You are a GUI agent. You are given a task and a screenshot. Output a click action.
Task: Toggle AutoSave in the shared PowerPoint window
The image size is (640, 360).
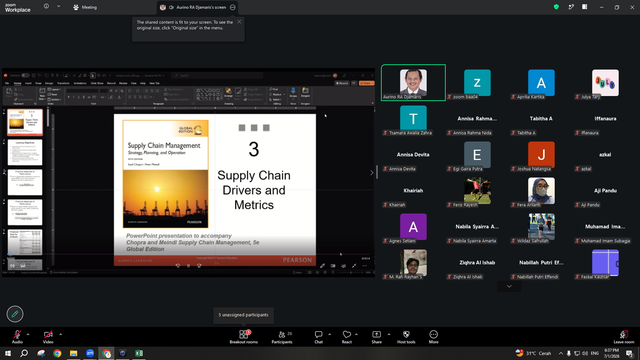click(25, 75)
